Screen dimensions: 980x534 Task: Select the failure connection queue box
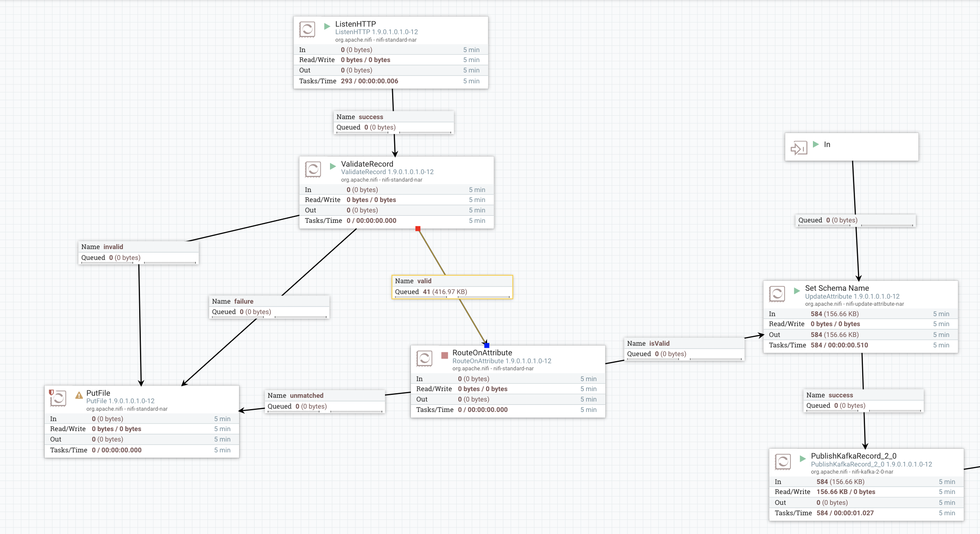[269, 307]
